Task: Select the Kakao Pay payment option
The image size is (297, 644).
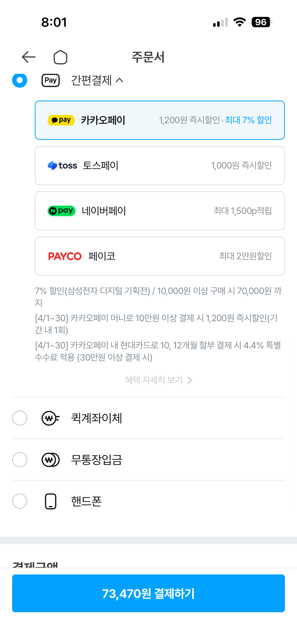Action: [159, 120]
